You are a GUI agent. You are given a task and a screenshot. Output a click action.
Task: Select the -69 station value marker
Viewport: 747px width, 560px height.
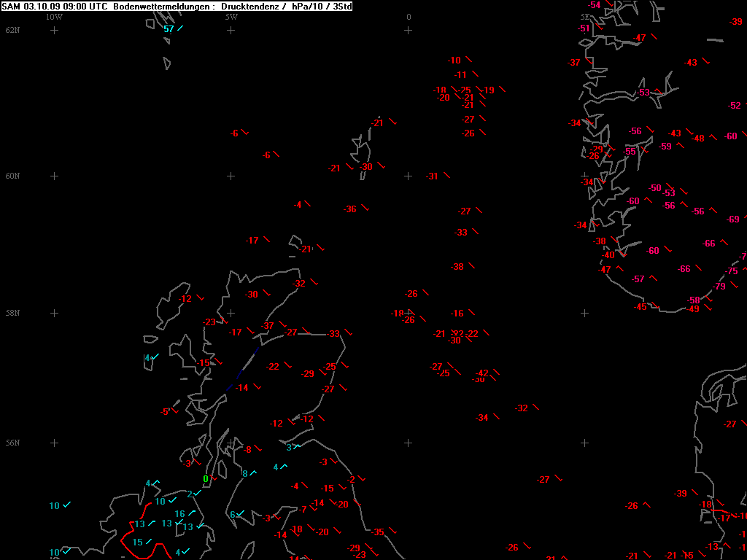733,219
